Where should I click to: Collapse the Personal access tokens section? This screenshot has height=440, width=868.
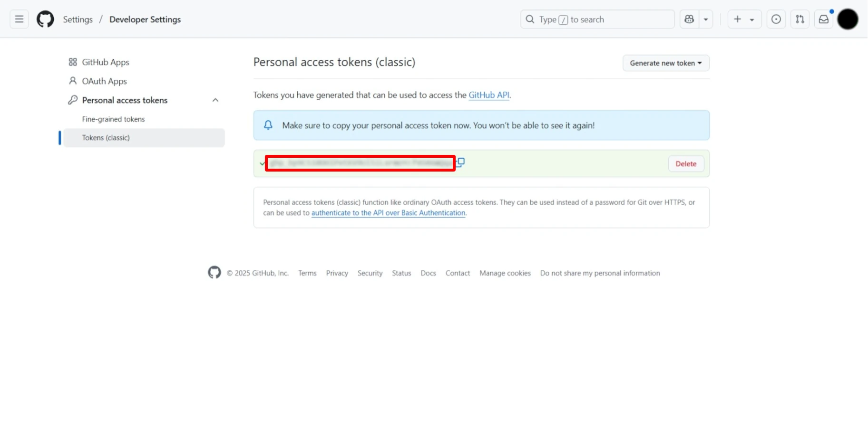[x=215, y=100]
